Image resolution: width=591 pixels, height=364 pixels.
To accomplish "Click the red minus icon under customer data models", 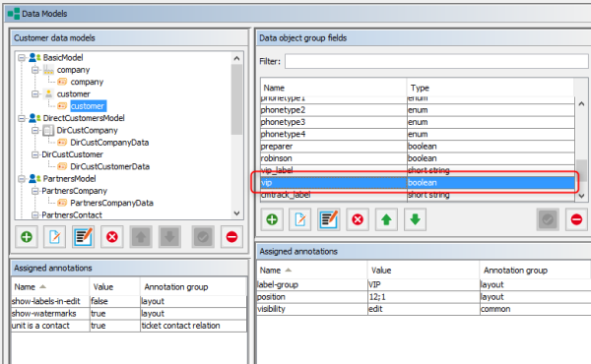I will pyautogui.click(x=231, y=237).
